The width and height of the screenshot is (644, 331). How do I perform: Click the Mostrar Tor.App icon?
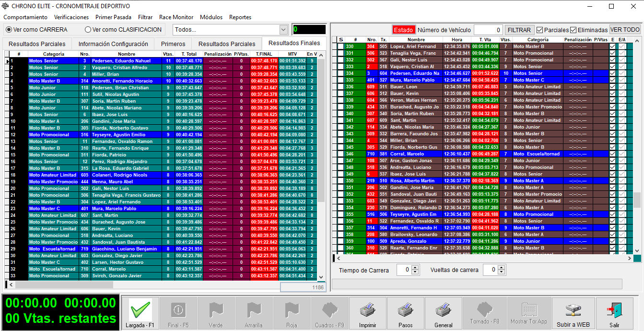[529, 310]
